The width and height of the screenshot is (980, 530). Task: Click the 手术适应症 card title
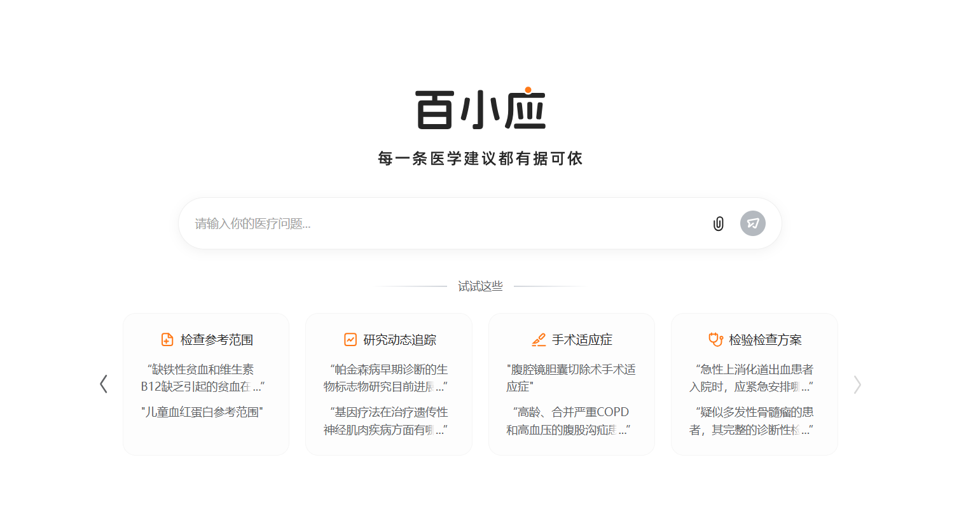(582, 340)
